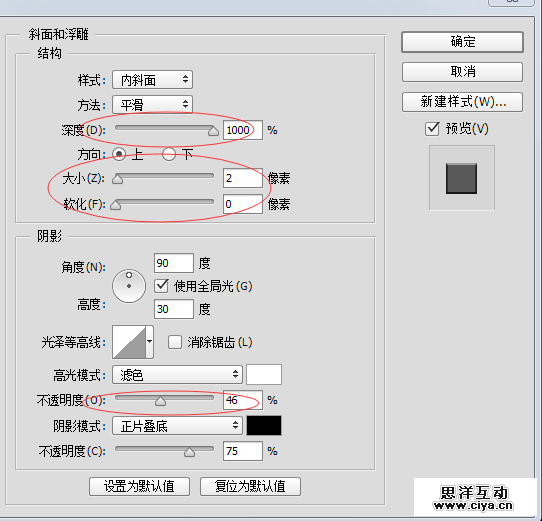
Task: Click the 深度(D) slider handle
Action: click(x=213, y=131)
